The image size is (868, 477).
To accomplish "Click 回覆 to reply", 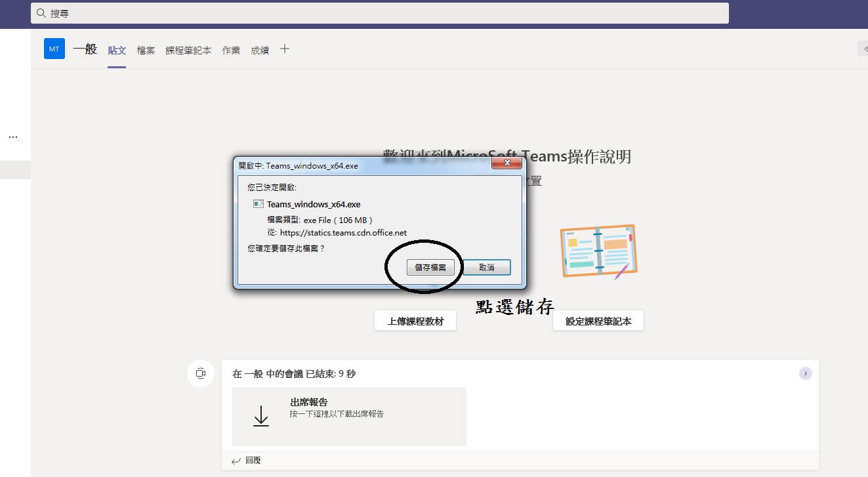I will click(x=247, y=461).
